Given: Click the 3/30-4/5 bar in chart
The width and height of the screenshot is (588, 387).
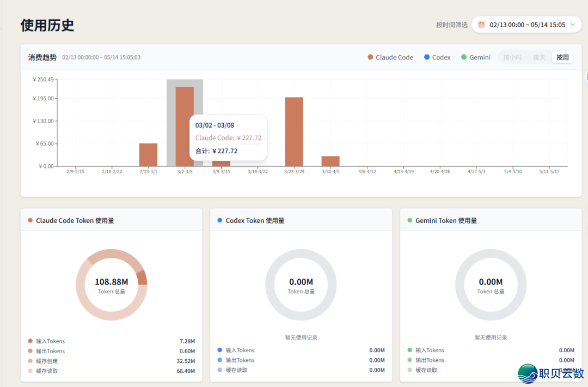Looking at the screenshot, I should pyautogui.click(x=330, y=161).
